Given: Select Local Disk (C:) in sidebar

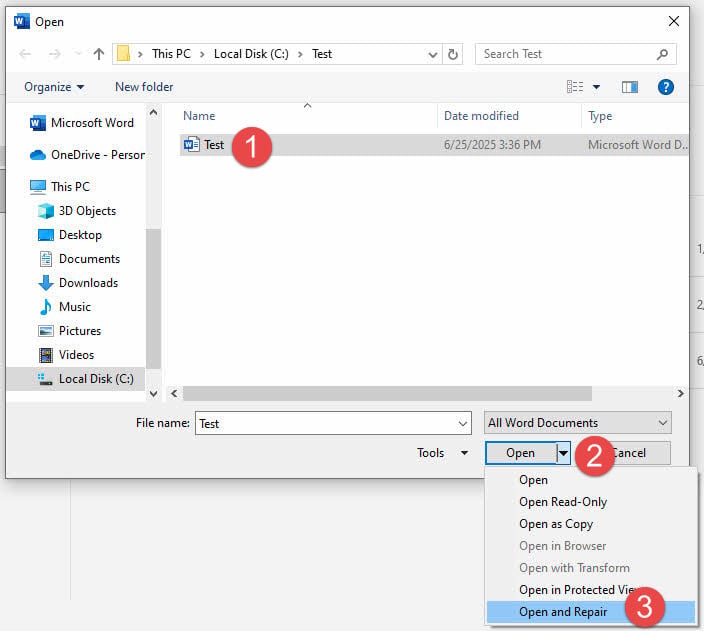Looking at the screenshot, I should (75, 379).
